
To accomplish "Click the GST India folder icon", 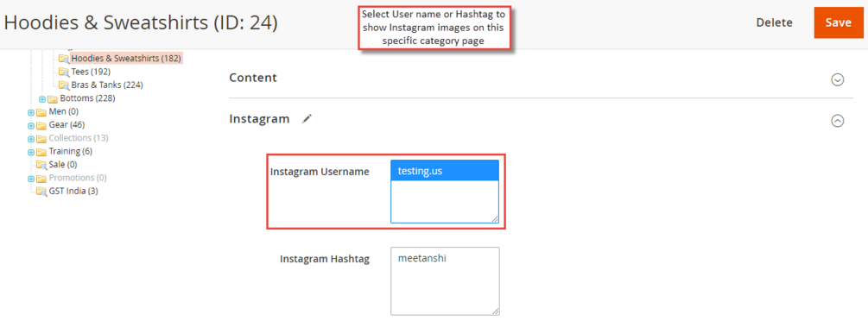I will (x=41, y=192).
